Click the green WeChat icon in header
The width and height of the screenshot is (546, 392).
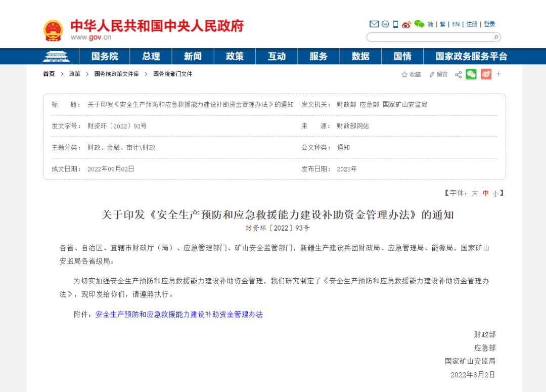419,24
